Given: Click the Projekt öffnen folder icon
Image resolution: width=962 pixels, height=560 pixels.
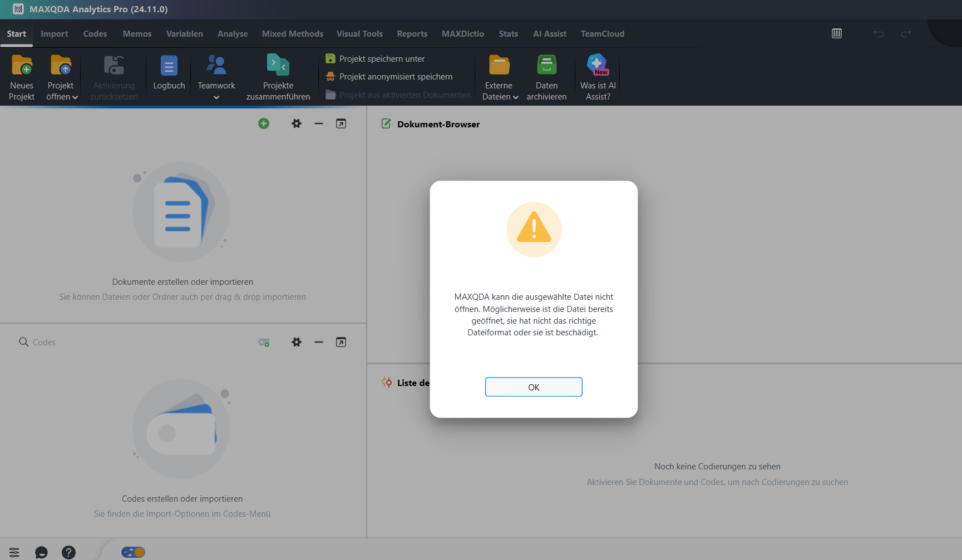Looking at the screenshot, I should pyautogui.click(x=61, y=65).
